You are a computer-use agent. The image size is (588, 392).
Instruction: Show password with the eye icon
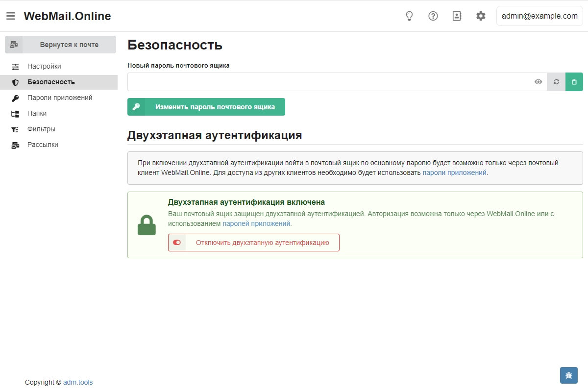tap(538, 82)
